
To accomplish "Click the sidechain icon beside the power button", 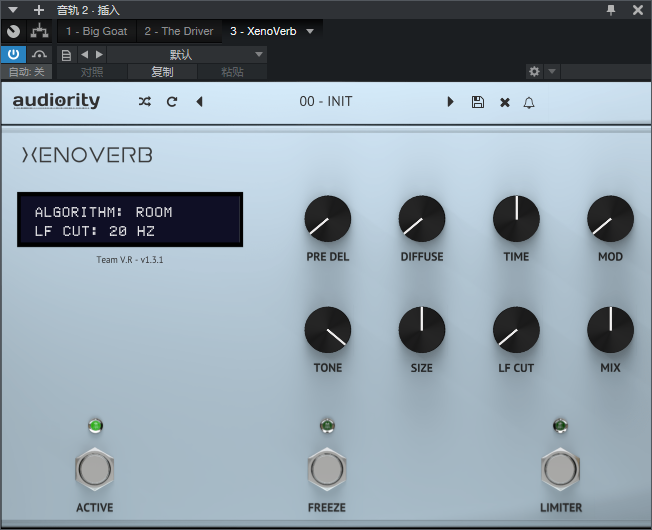I will [39, 54].
